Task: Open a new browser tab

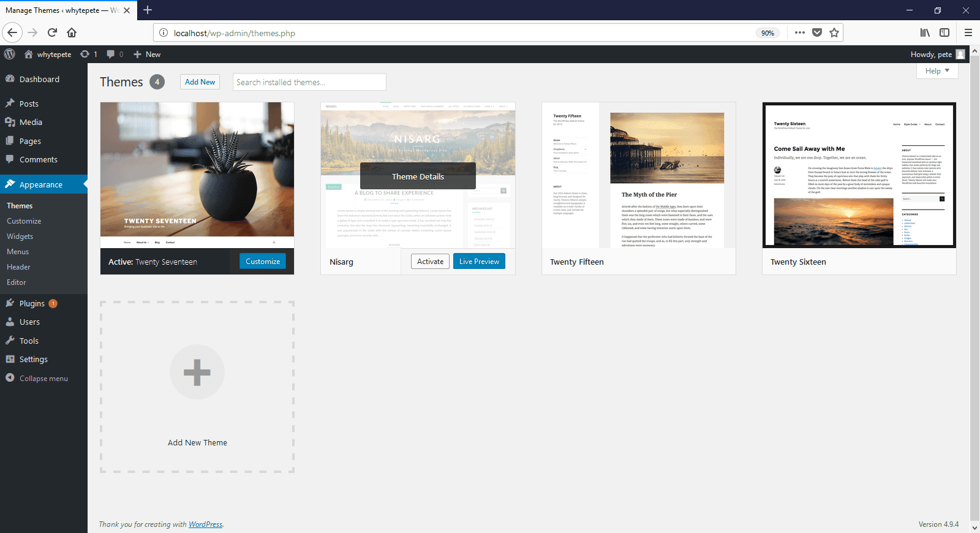Action: pyautogui.click(x=148, y=10)
